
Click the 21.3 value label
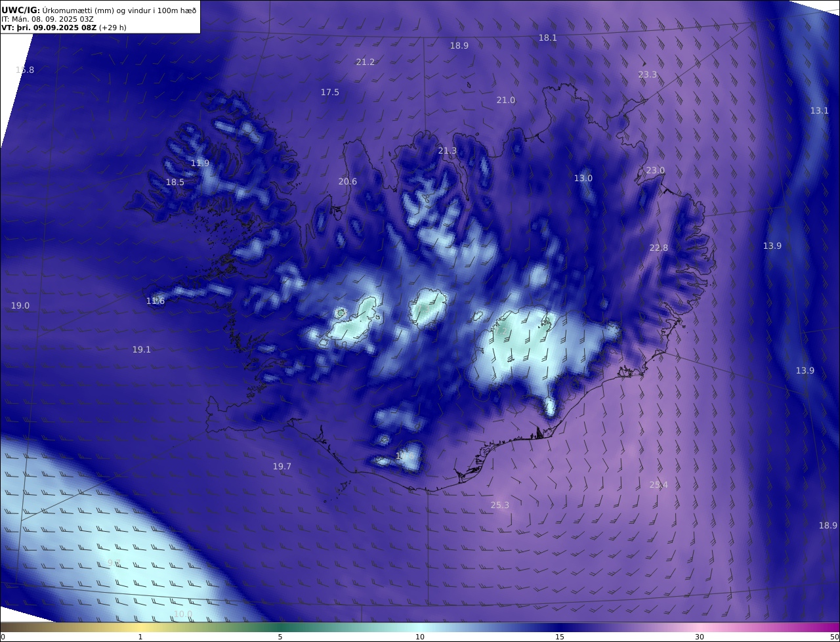(x=448, y=150)
